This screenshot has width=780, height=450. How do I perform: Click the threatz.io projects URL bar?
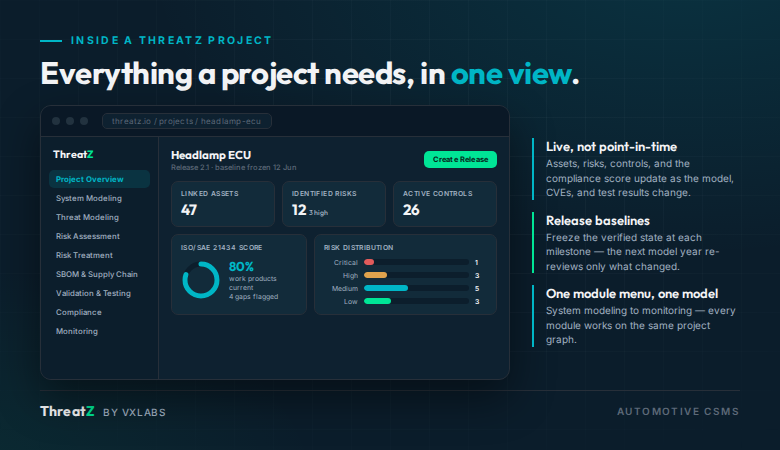pyautogui.click(x=187, y=121)
